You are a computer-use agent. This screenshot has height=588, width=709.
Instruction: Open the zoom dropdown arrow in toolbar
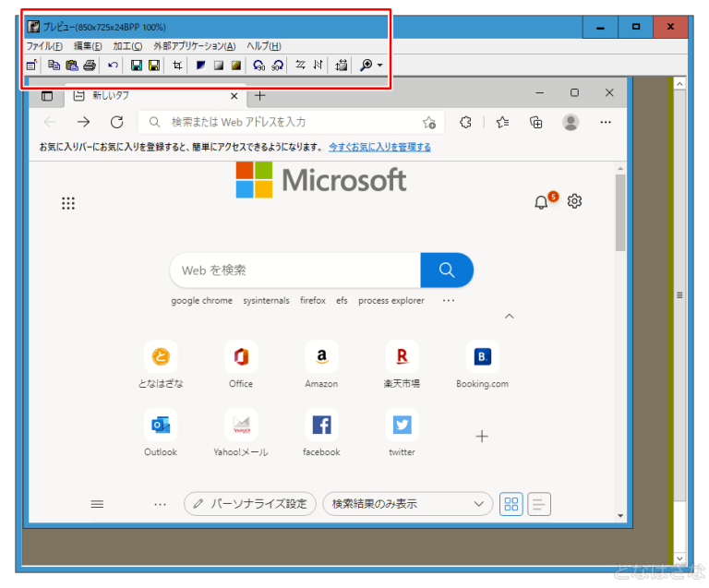point(379,66)
